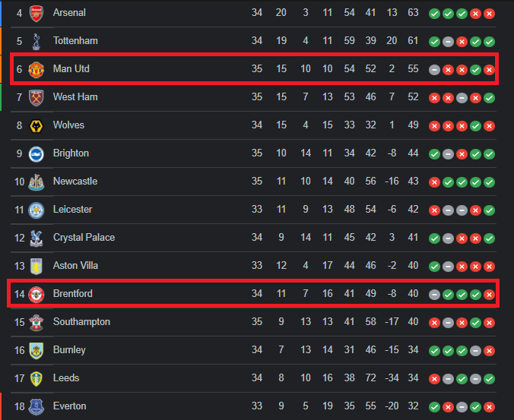
Task: Select the West Ham crest icon
Action: pos(36,97)
